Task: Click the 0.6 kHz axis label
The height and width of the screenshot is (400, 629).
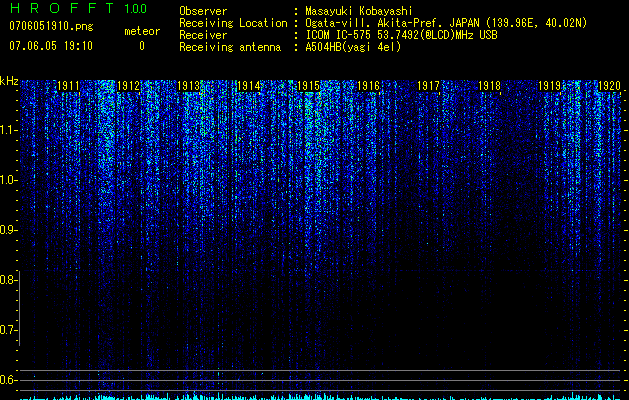Action: tap(8, 380)
